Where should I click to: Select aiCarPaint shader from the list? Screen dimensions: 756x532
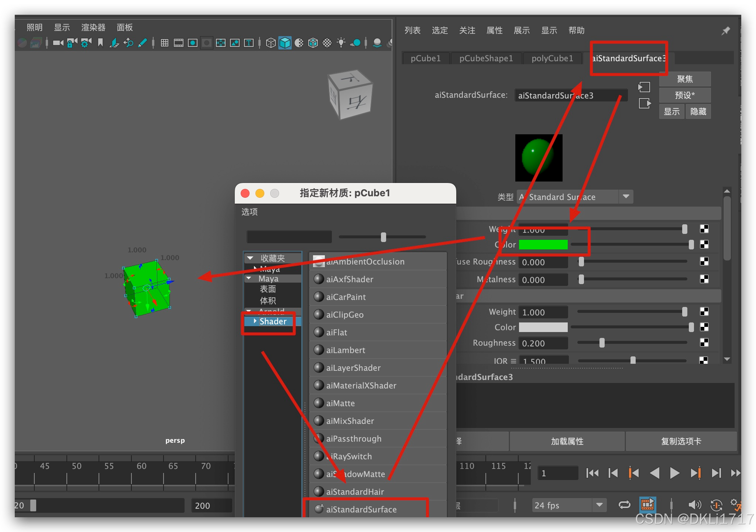coord(346,297)
